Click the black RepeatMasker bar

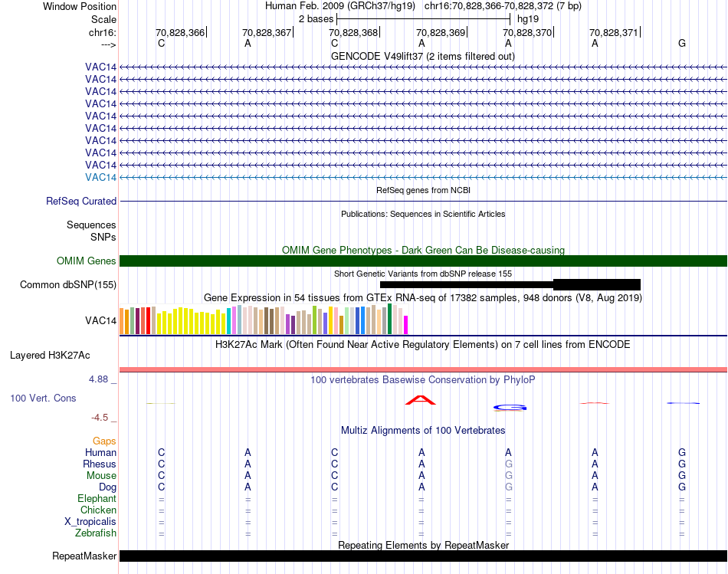coord(423,556)
